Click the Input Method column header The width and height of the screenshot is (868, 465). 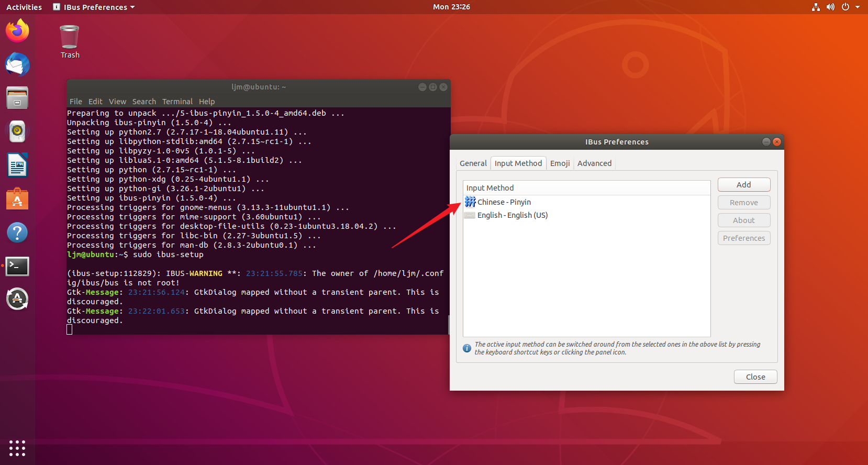tap(586, 188)
